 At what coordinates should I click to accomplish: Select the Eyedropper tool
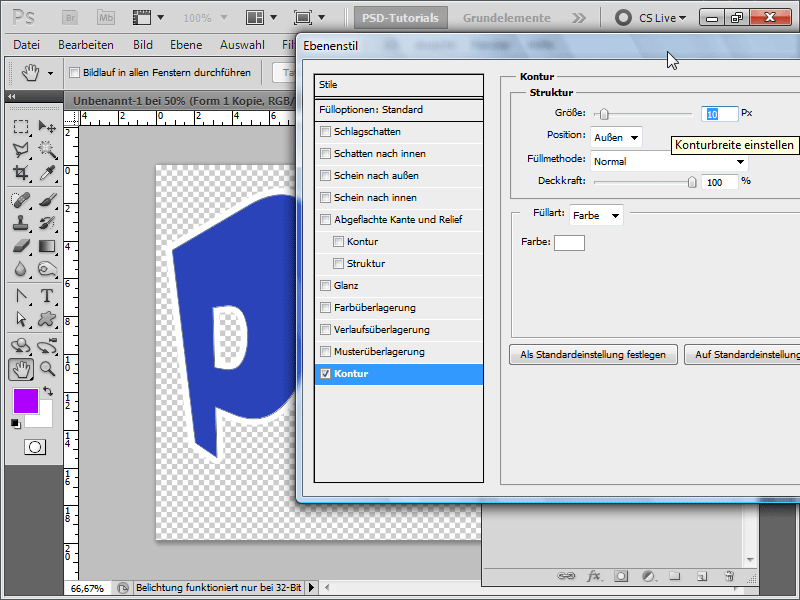click(47, 173)
